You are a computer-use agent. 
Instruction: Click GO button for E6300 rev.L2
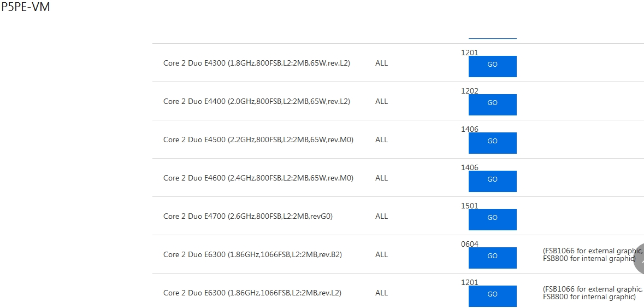[493, 296]
